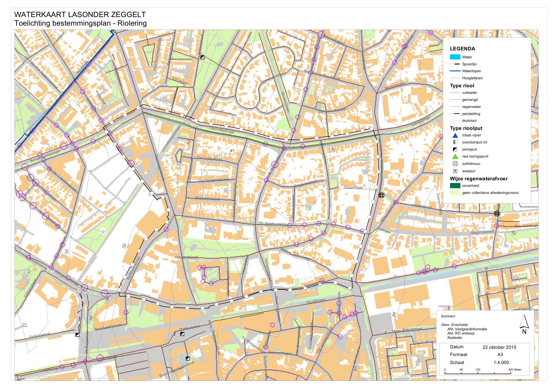Viewport: 555px width, 392px height.
Task: Click the Bilderdijkstraat street label
Action: (207, 199)
